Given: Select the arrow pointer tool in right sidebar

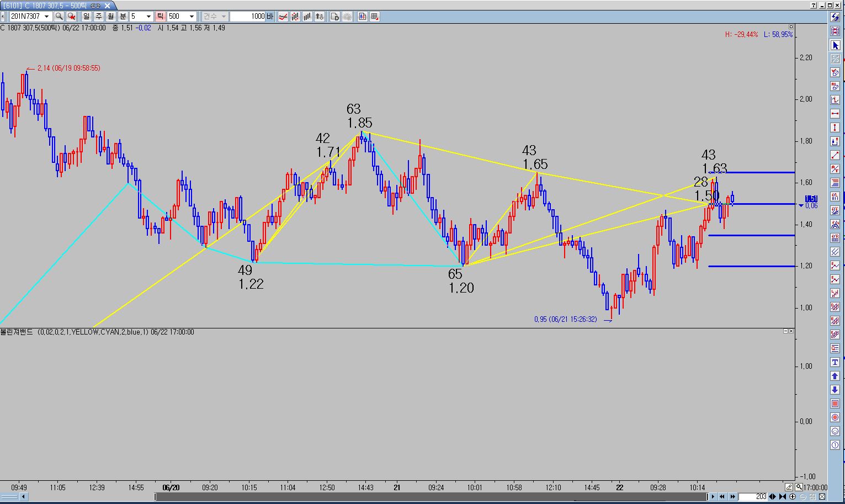Looking at the screenshot, I should pyautogui.click(x=835, y=45).
